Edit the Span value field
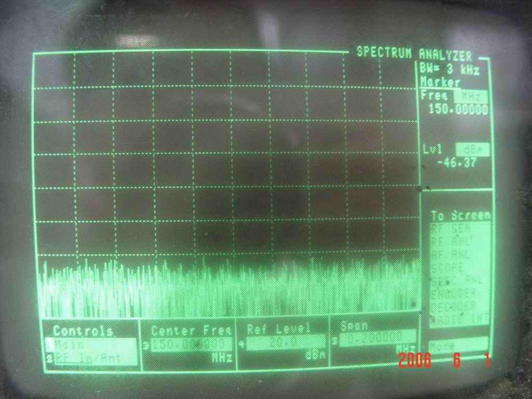This screenshot has width=532, height=399. pos(377,337)
